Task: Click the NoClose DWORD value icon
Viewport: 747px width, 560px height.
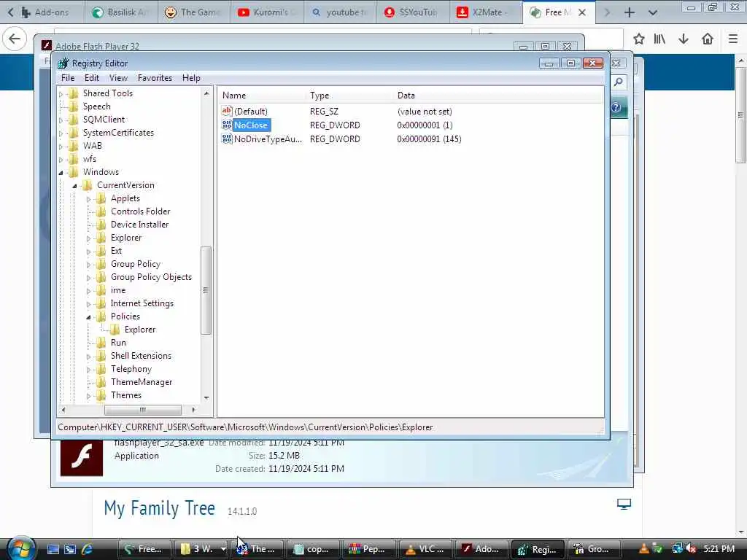Action: point(227,125)
